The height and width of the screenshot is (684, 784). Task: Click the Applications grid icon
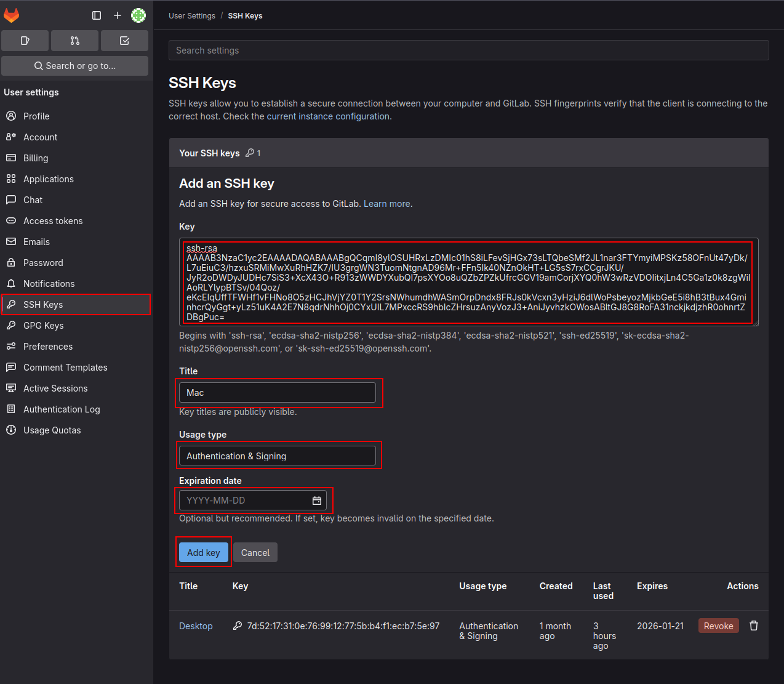pyautogui.click(x=11, y=179)
